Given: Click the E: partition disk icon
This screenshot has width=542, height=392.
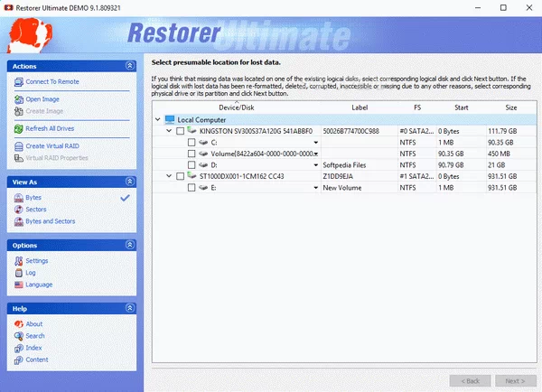Looking at the screenshot, I should [x=203, y=188].
